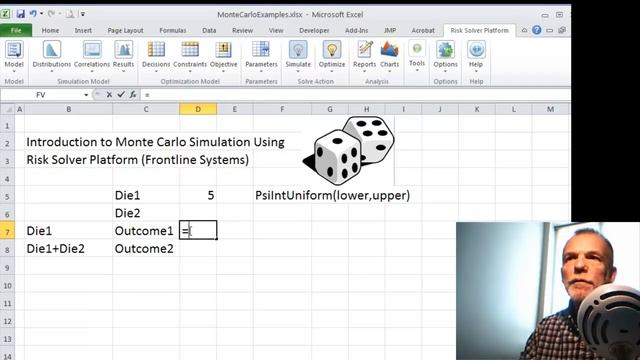
Task: Switch to the Formulas tab
Action: click(x=173, y=30)
